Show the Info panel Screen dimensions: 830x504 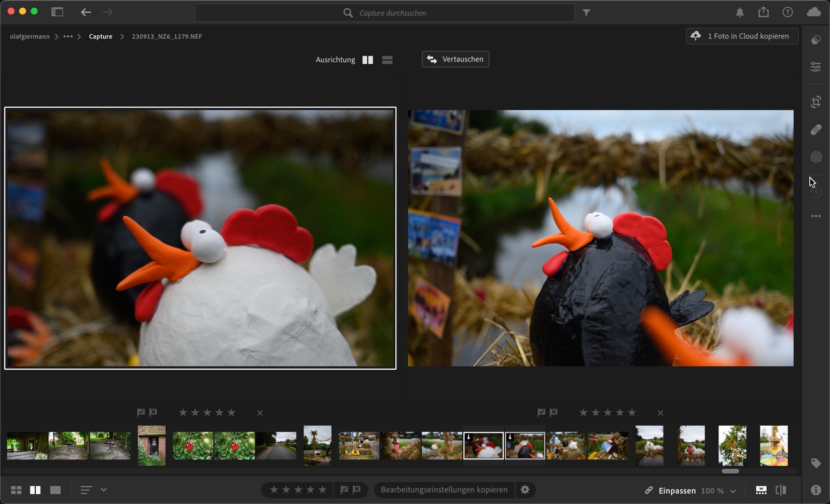(x=816, y=490)
